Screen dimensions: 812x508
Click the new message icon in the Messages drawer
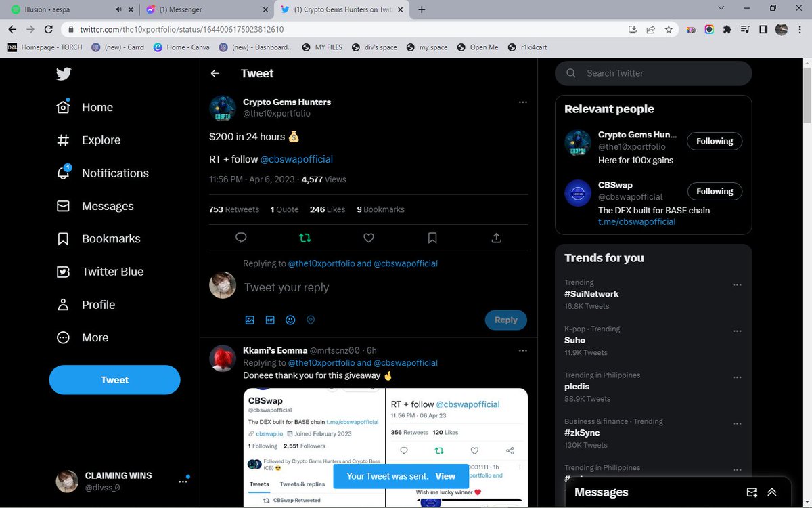coord(751,492)
